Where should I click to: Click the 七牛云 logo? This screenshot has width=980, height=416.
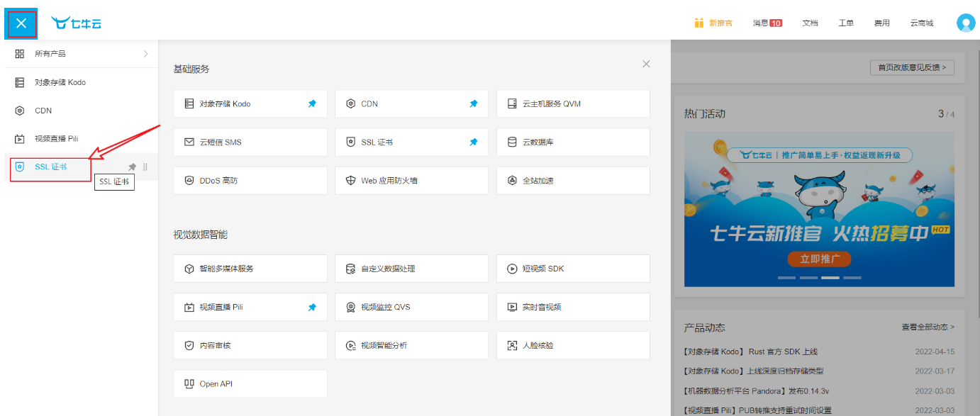(76, 23)
